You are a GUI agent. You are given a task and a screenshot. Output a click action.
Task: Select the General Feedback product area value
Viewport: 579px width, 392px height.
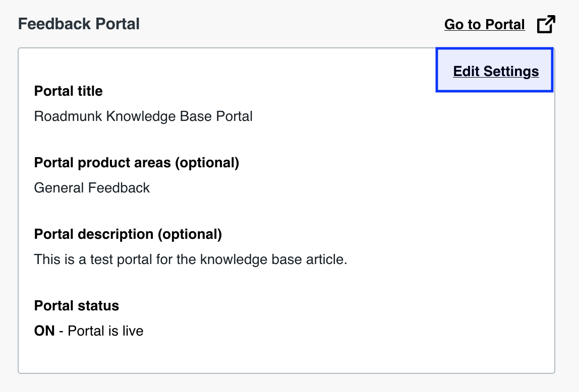click(92, 188)
